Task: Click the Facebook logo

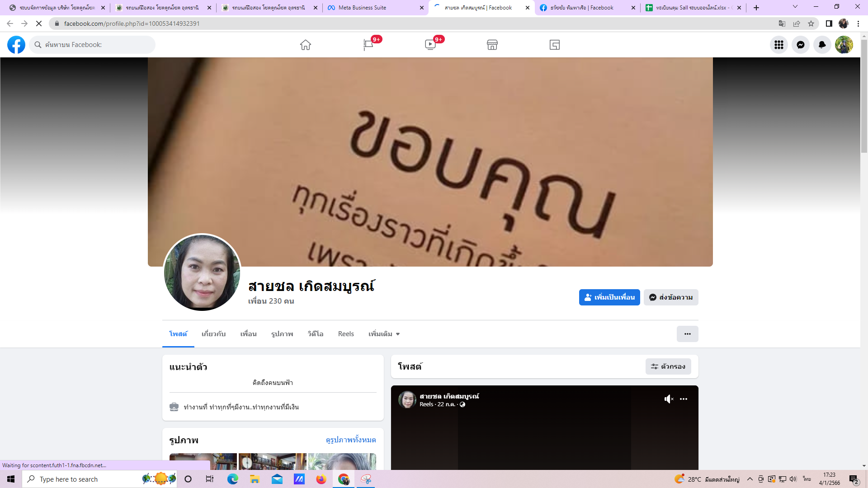Action: coord(16,45)
